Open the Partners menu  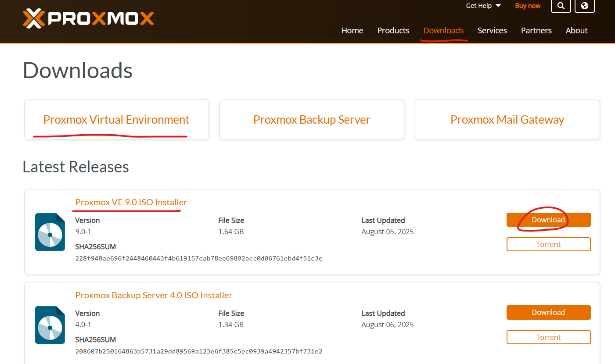(536, 30)
